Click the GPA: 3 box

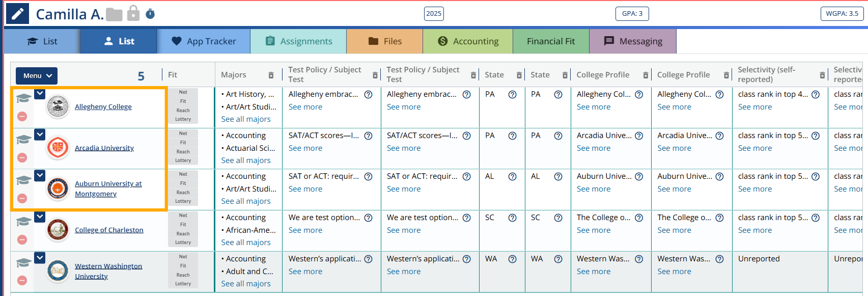tap(632, 14)
